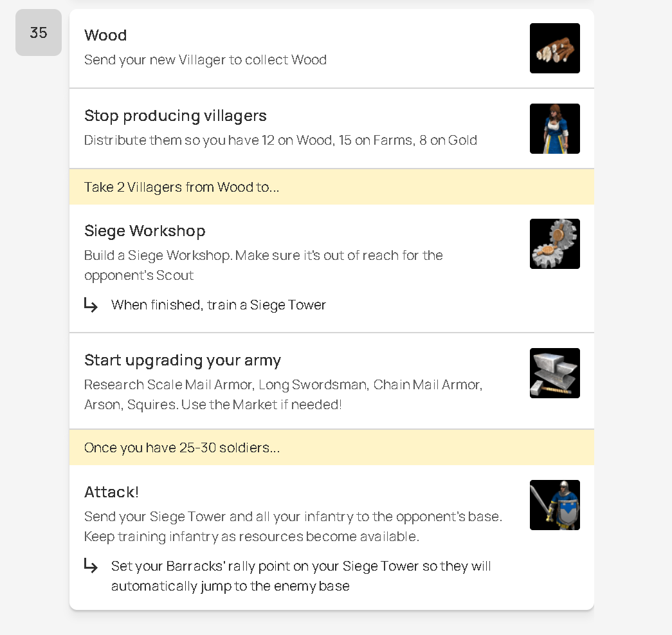Click the Wood step title

click(105, 35)
